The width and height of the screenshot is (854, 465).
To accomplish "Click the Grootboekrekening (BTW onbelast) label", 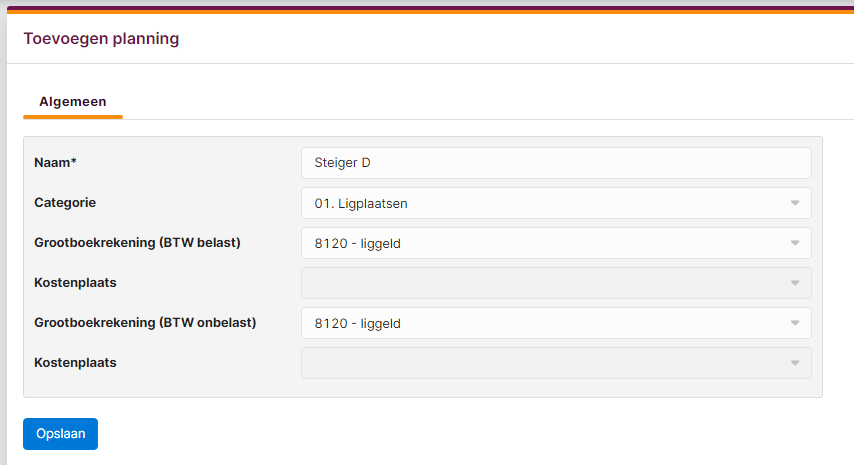I will click(145, 323).
